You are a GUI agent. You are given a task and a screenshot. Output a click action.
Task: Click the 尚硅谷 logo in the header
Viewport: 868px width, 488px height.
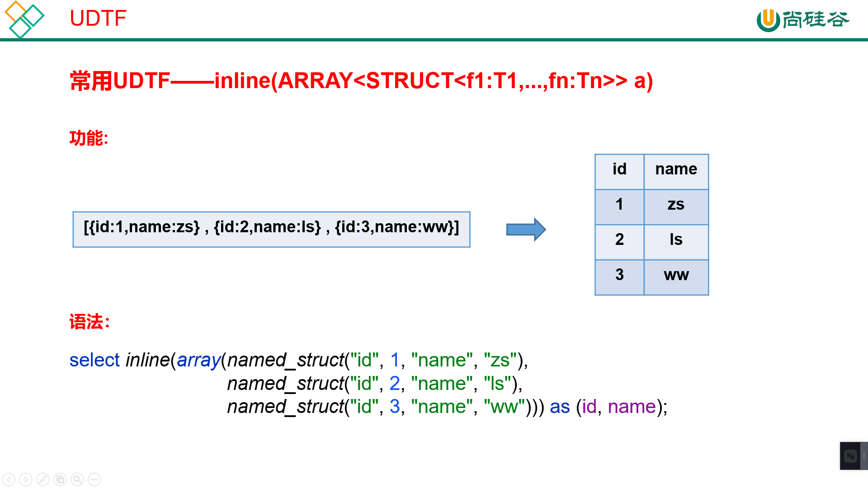click(803, 20)
